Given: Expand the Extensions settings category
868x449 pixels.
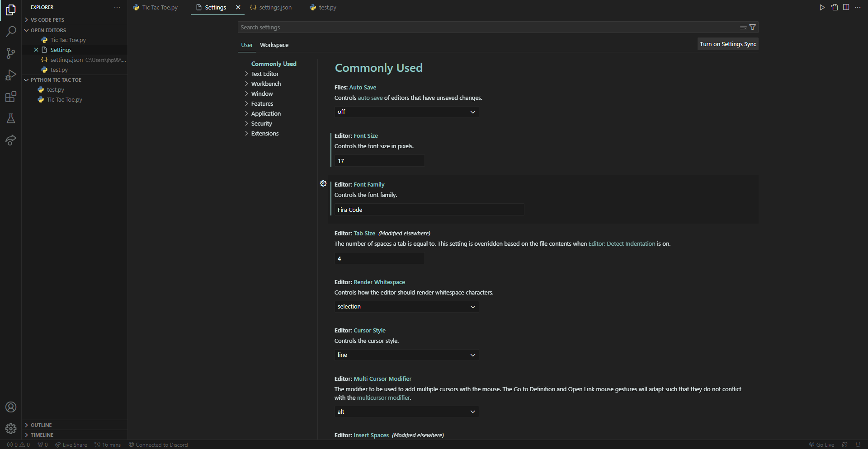Looking at the screenshot, I should point(264,133).
